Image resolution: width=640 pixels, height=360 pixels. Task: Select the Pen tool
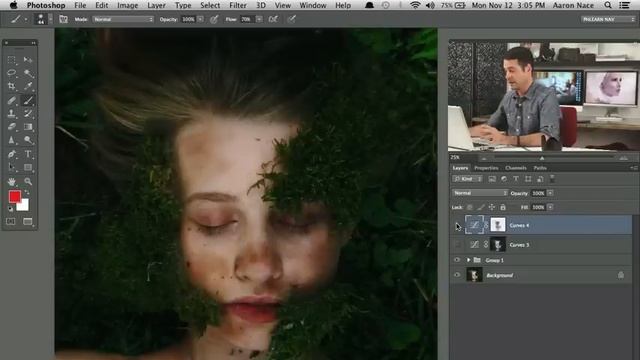click(x=11, y=154)
